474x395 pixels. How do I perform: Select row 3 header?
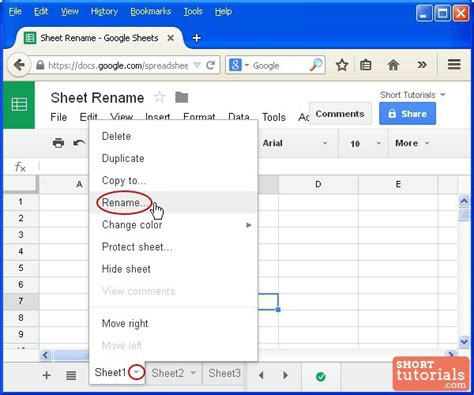coord(21,235)
